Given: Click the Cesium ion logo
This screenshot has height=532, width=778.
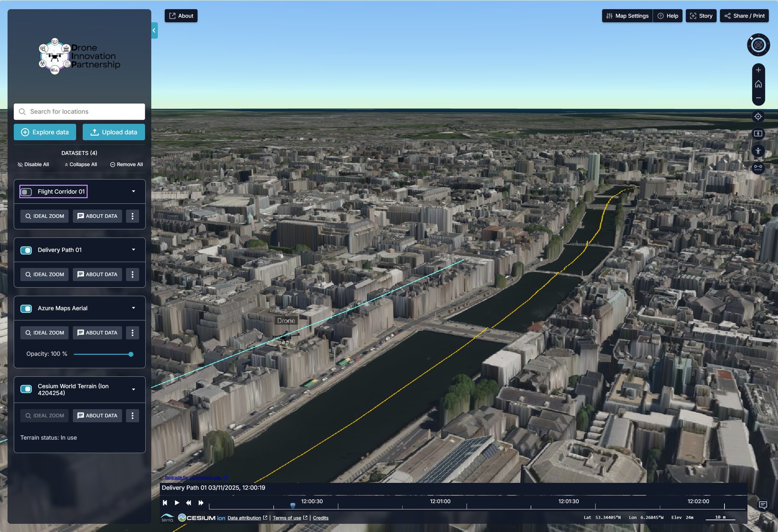Looking at the screenshot, I should (x=201, y=518).
